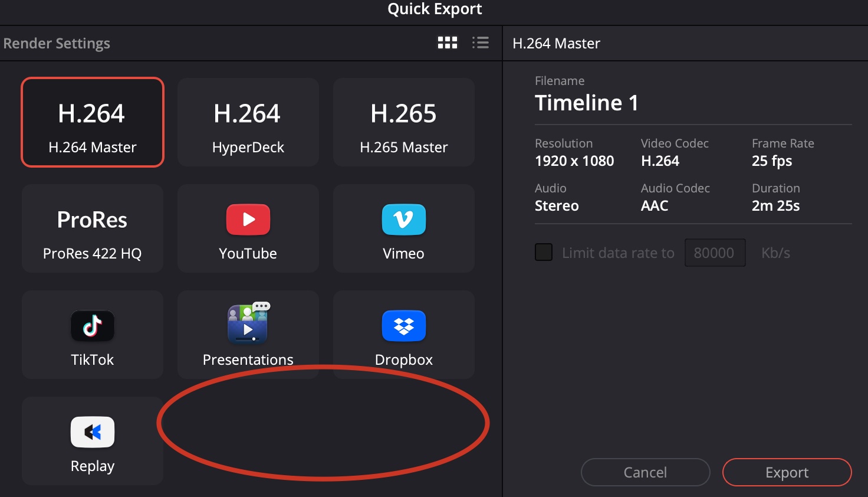Click the Quick Export title bar
Screen dimensions: 868x497
point(435,9)
